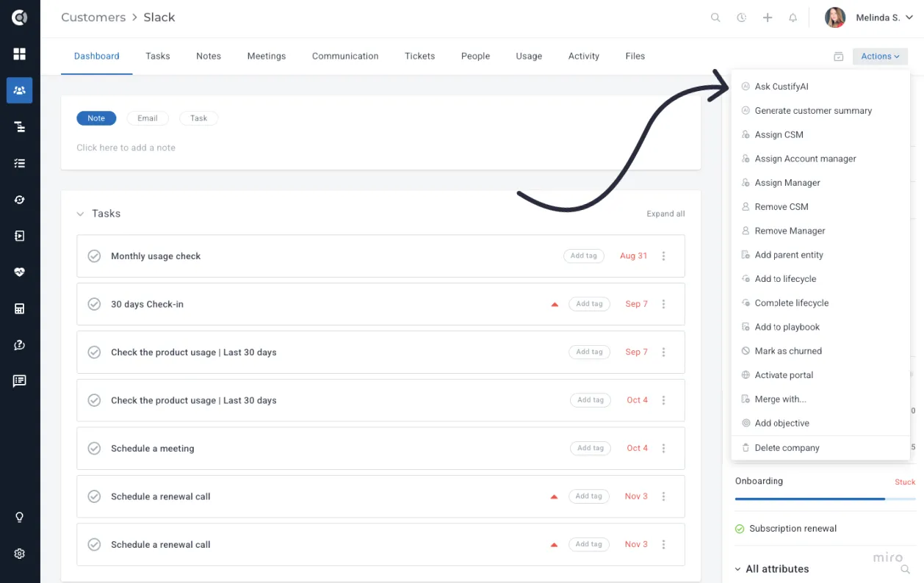
Task: Open the grid dashboard icon in sidebar
Action: click(x=20, y=54)
